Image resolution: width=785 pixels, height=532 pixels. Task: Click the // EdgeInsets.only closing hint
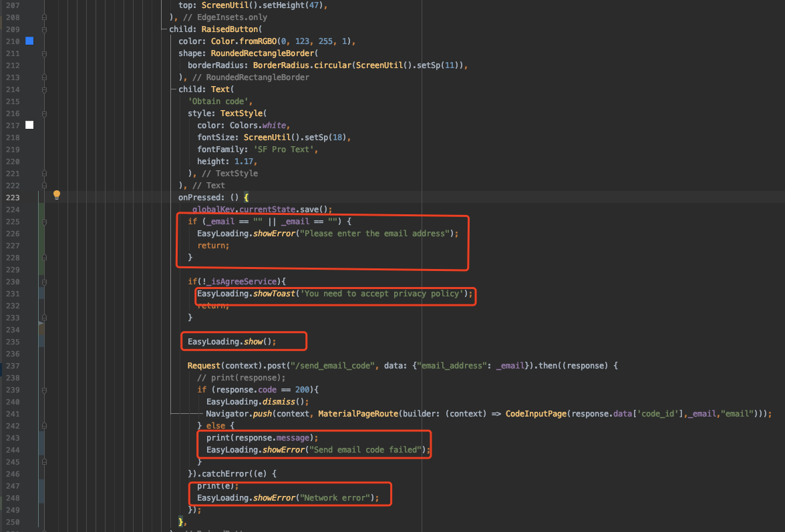click(224, 17)
